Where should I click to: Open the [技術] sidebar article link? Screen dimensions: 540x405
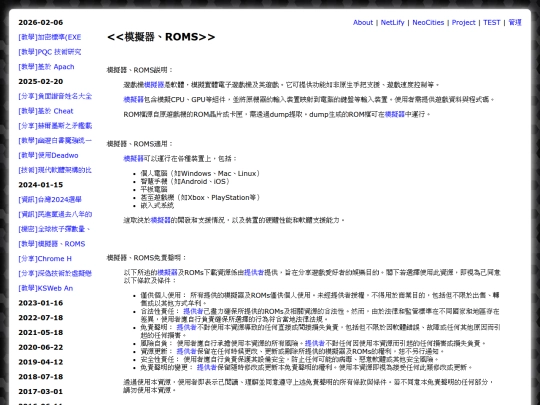(55, 170)
